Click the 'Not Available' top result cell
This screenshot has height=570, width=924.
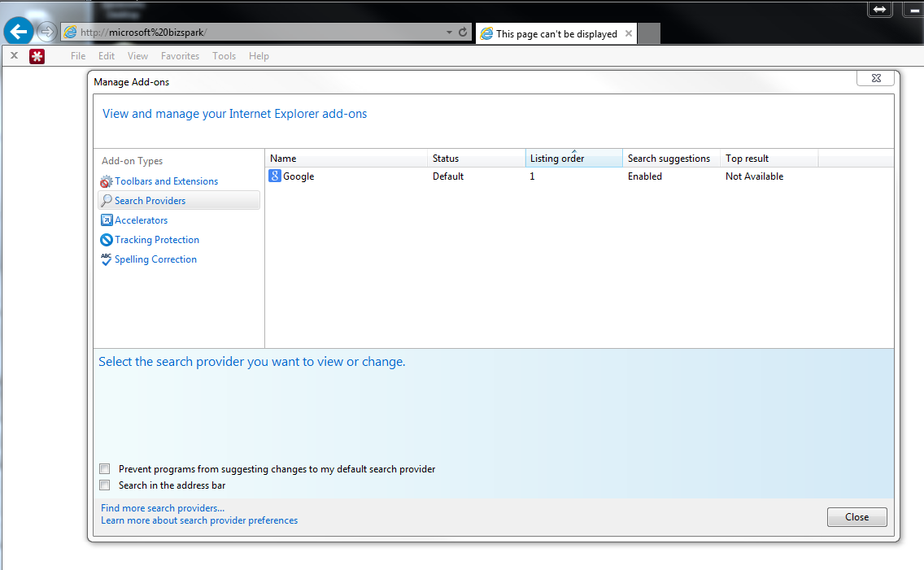[754, 176]
